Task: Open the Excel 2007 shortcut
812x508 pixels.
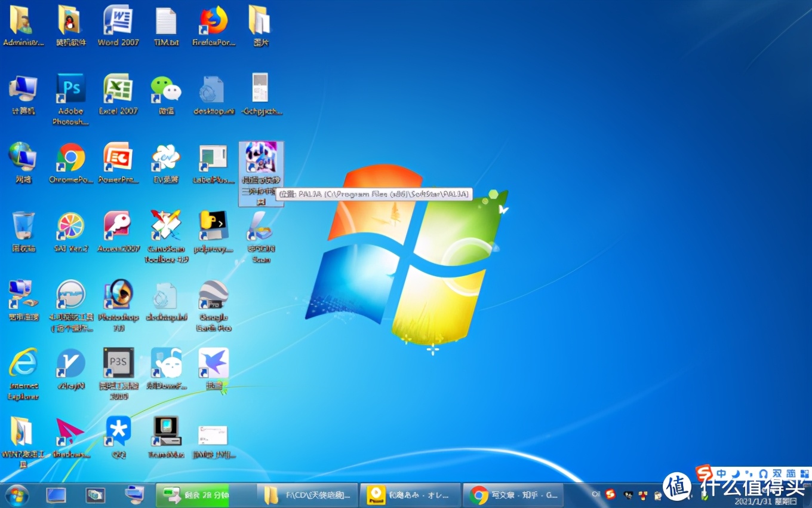Action: 118,91
